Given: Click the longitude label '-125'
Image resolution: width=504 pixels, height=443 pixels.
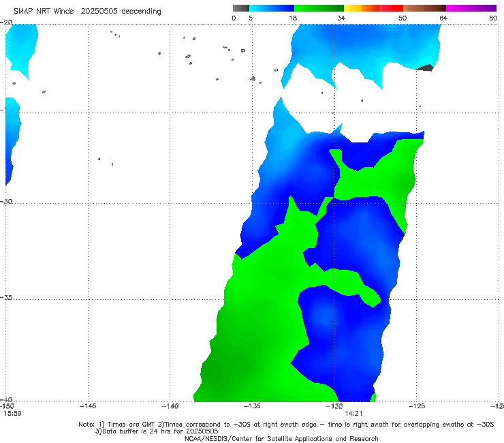Looking at the screenshot, I should (x=416, y=406).
